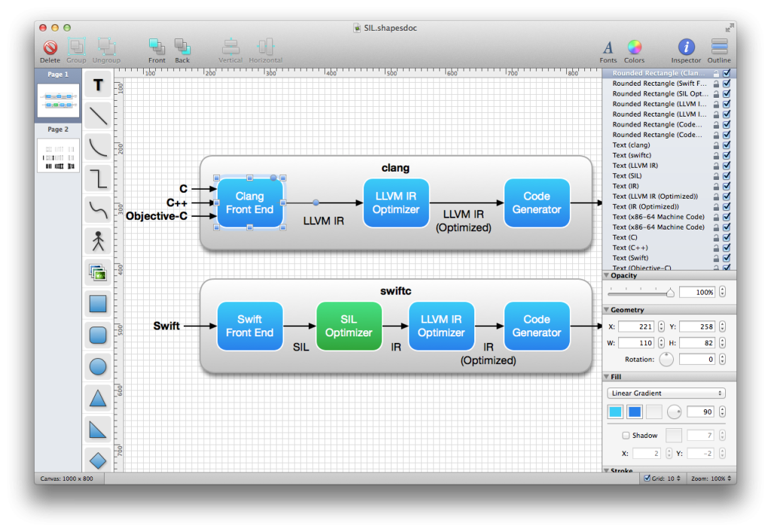Select the straight Line tool
The image size is (771, 532).
(97, 116)
